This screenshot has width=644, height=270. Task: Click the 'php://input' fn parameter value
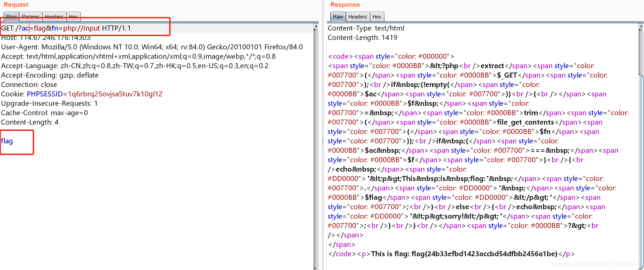(x=82, y=28)
